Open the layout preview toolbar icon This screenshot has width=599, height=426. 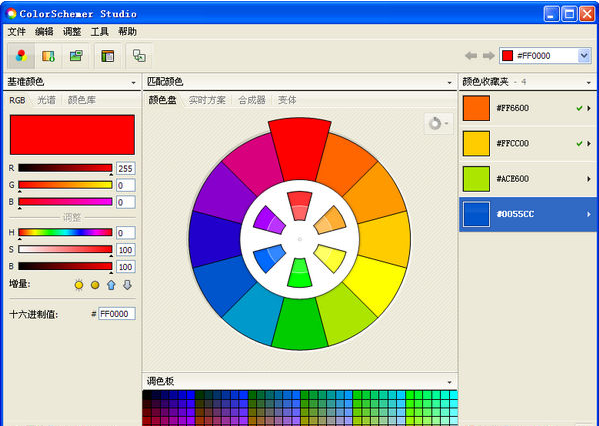pos(108,56)
